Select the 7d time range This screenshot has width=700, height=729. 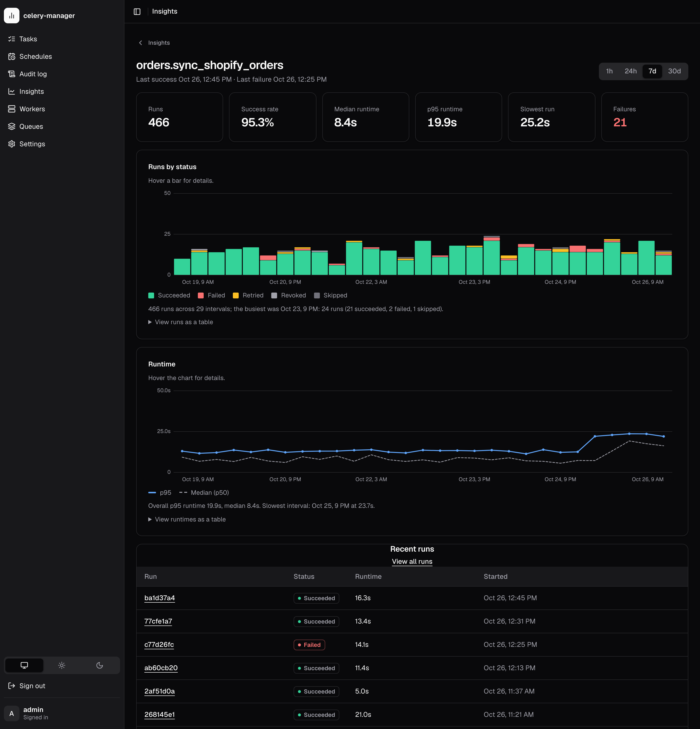[652, 71]
